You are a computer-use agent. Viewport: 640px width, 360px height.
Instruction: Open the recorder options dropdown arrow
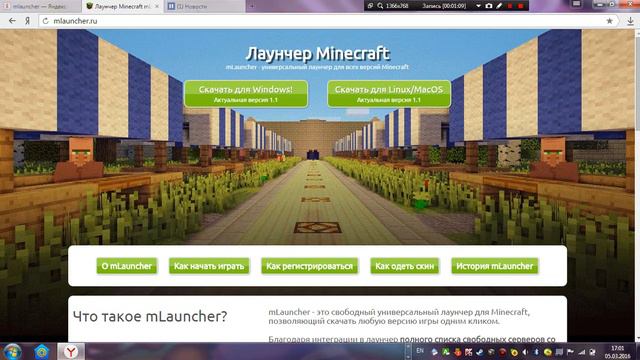pos(478,6)
